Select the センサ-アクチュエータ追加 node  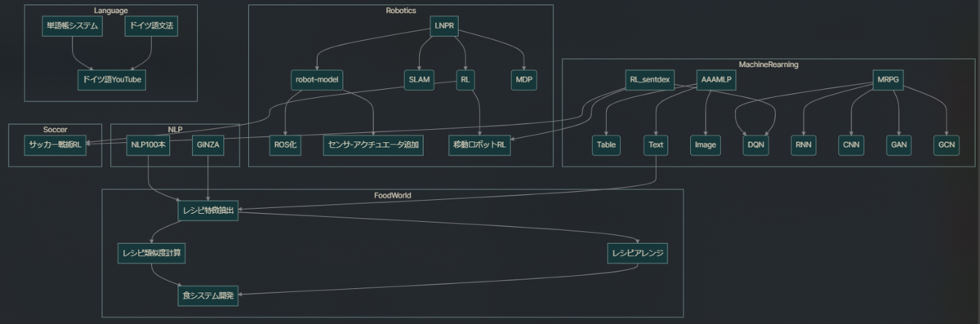(x=372, y=146)
